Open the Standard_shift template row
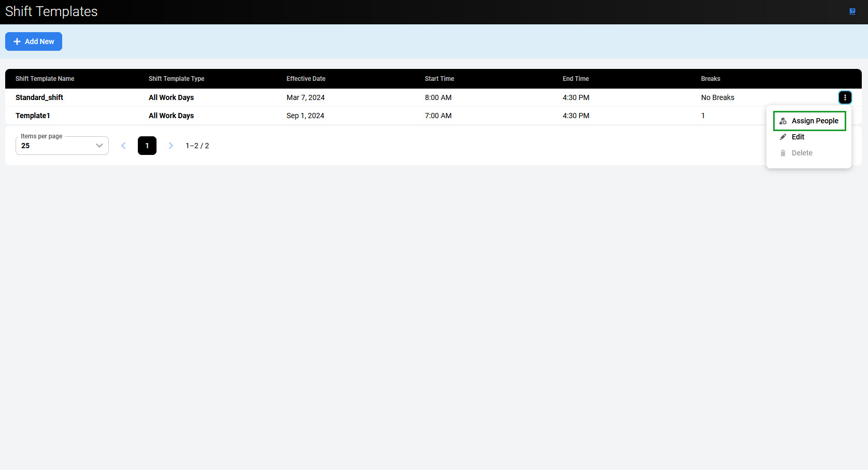This screenshot has width=868, height=470. (39, 97)
